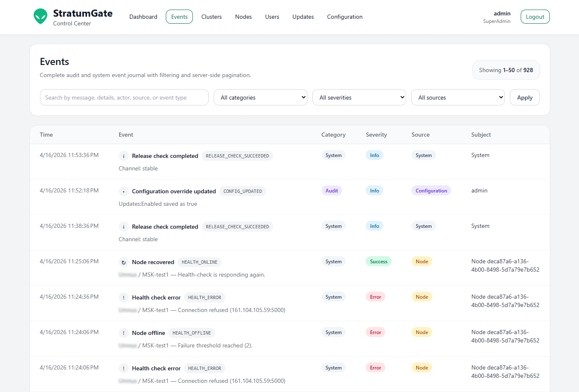Image resolution: width=579 pixels, height=392 pixels.
Task: Click the purple Audit category badge
Action: (332, 191)
